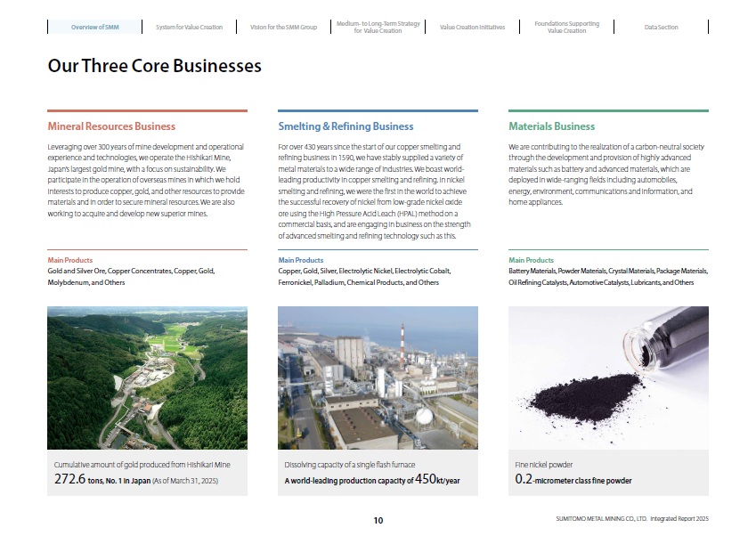
Task: Click the 450 kt/year production capacity caption
Action: (371, 480)
